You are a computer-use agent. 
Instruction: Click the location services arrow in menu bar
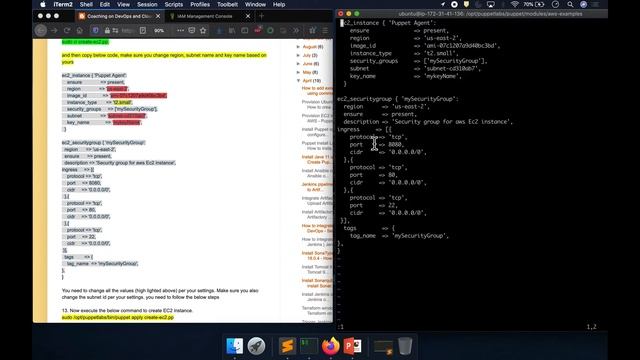[443, 4]
